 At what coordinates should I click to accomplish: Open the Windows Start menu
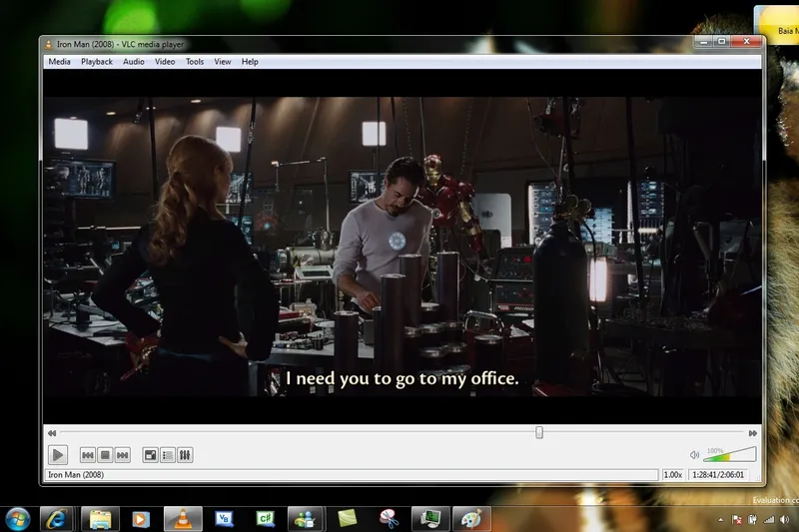tap(18, 519)
